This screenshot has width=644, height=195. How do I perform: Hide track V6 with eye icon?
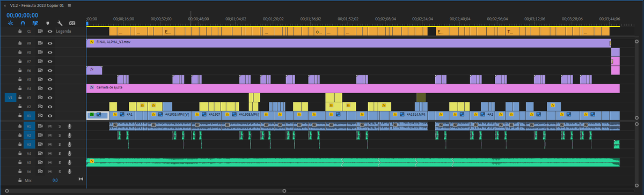pyautogui.click(x=50, y=70)
